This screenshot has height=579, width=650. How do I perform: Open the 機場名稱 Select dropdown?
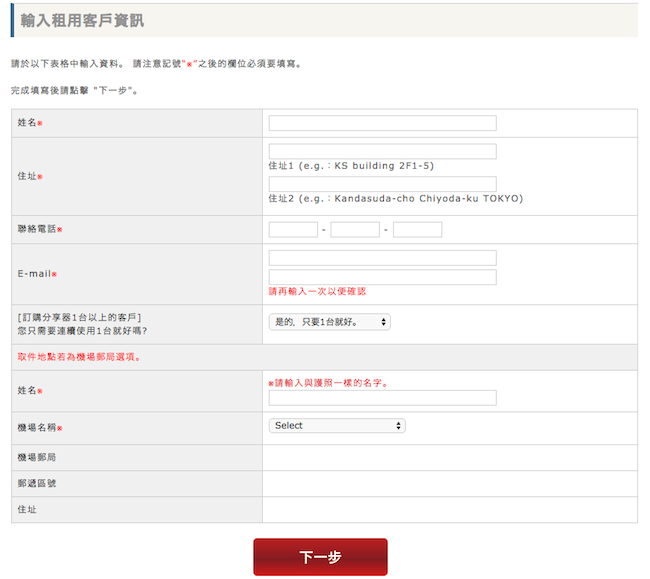point(337,426)
